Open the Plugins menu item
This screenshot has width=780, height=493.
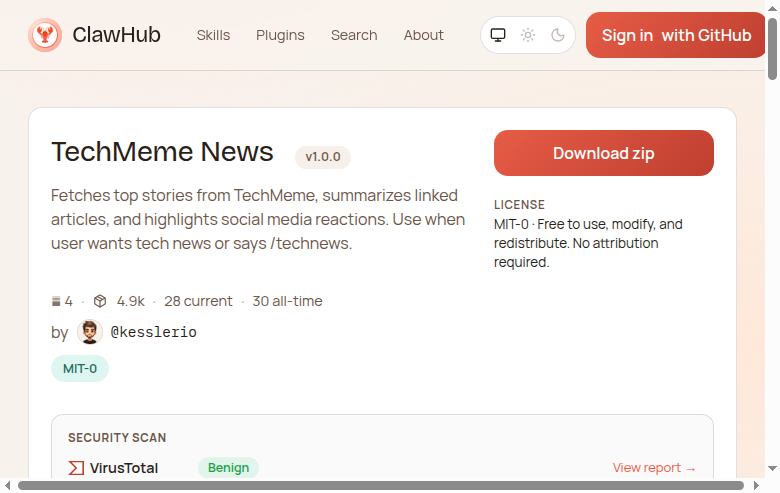coord(280,35)
